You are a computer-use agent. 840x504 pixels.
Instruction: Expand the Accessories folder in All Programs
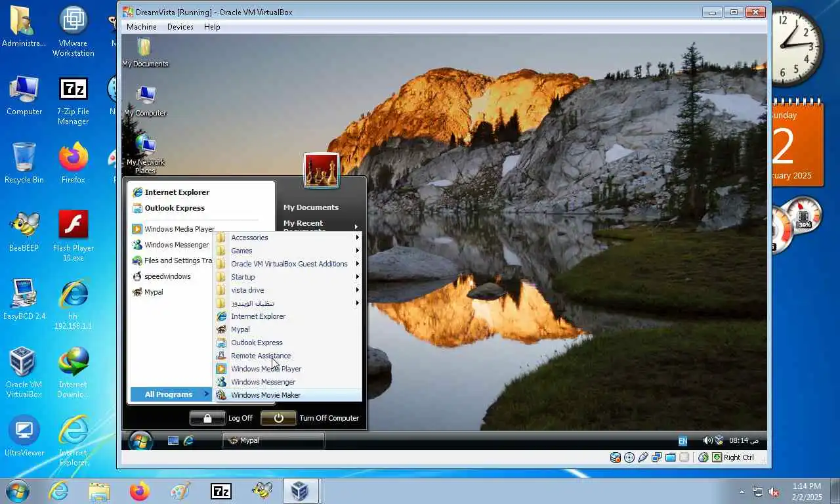287,238
